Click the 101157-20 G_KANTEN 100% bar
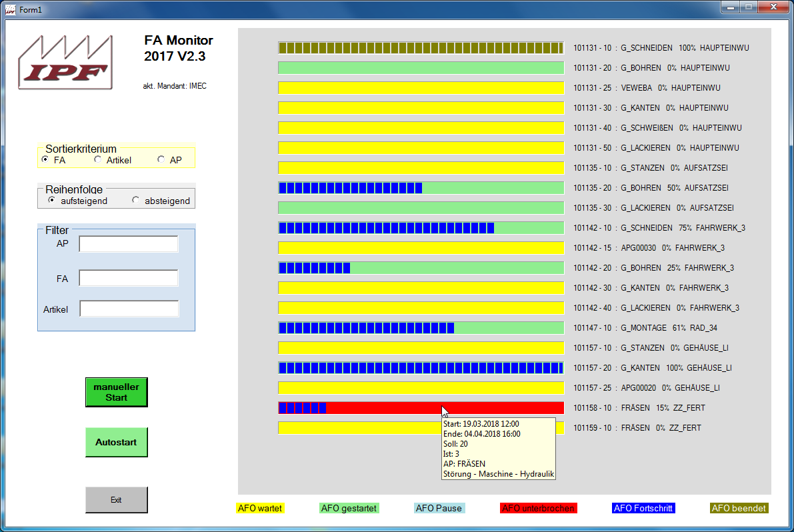The width and height of the screenshot is (794, 532). [421, 368]
